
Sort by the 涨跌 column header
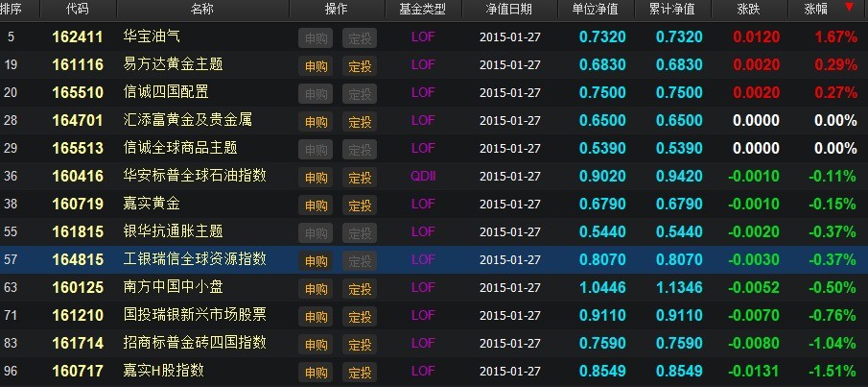tap(748, 9)
